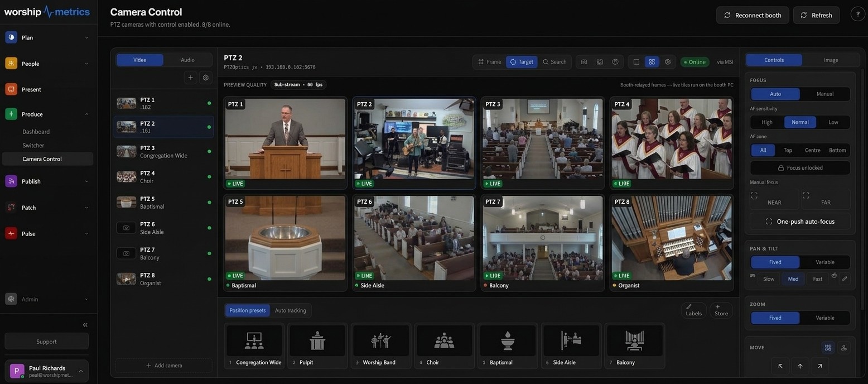This screenshot has height=384, width=868.
Task: Select the person move-mode icon
Action: coord(844,348)
